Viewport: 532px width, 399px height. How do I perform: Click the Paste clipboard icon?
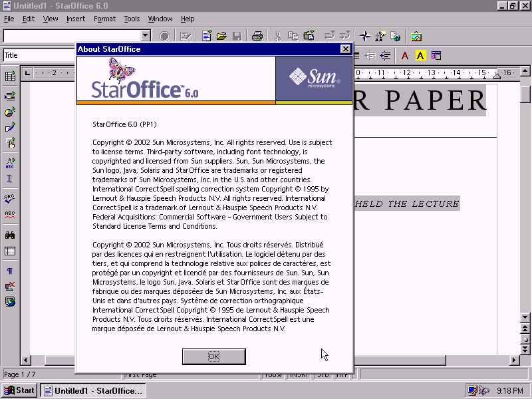pos(309,36)
